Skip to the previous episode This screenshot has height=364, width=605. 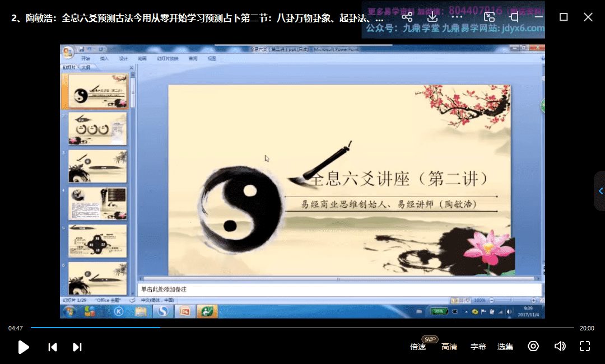click(x=53, y=347)
